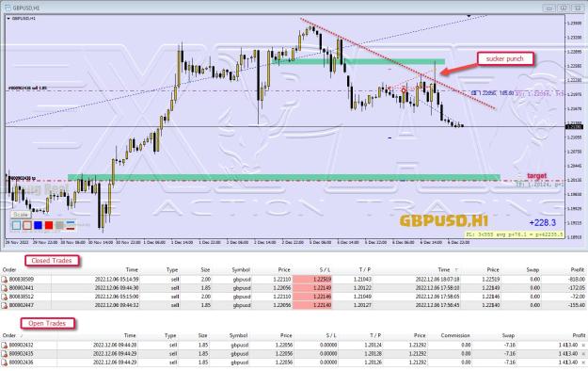The height and width of the screenshot is (371, 588).
Task: Sort closed trades by Order column header
Action: [9, 269]
